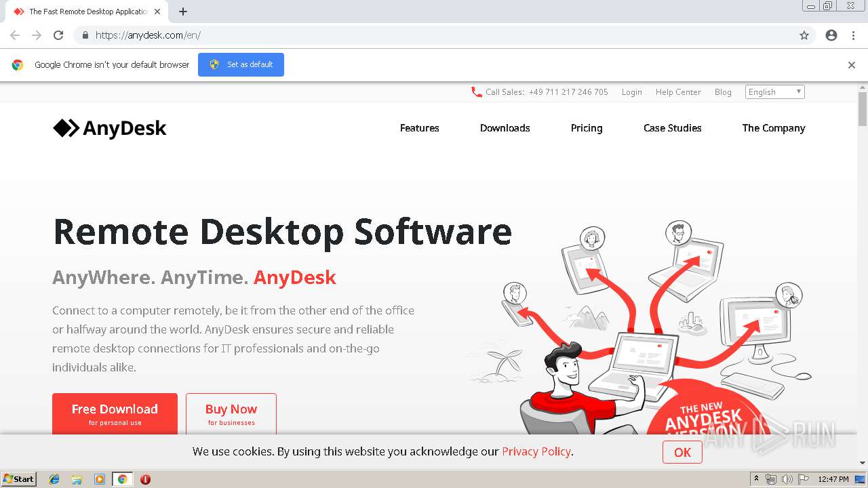Open the file explorer taskbar icon
The height and width of the screenshot is (488, 868).
click(x=77, y=479)
